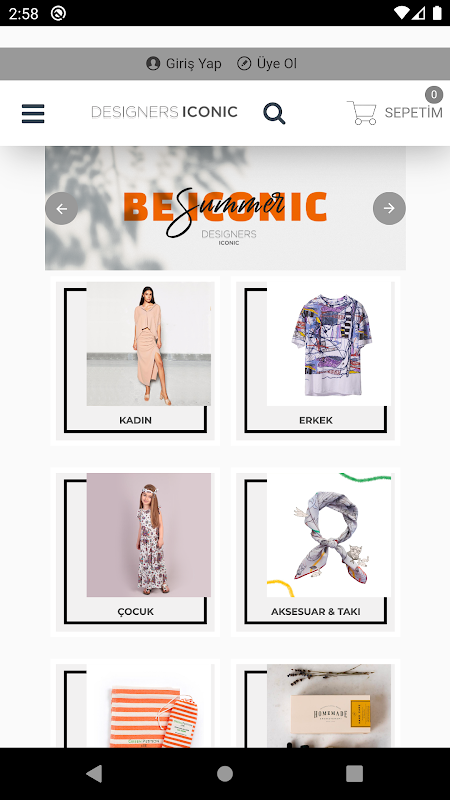450x800 pixels.
Task: Tap the search magnifier icon
Action: pyautogui.click(x=274, y=113)
